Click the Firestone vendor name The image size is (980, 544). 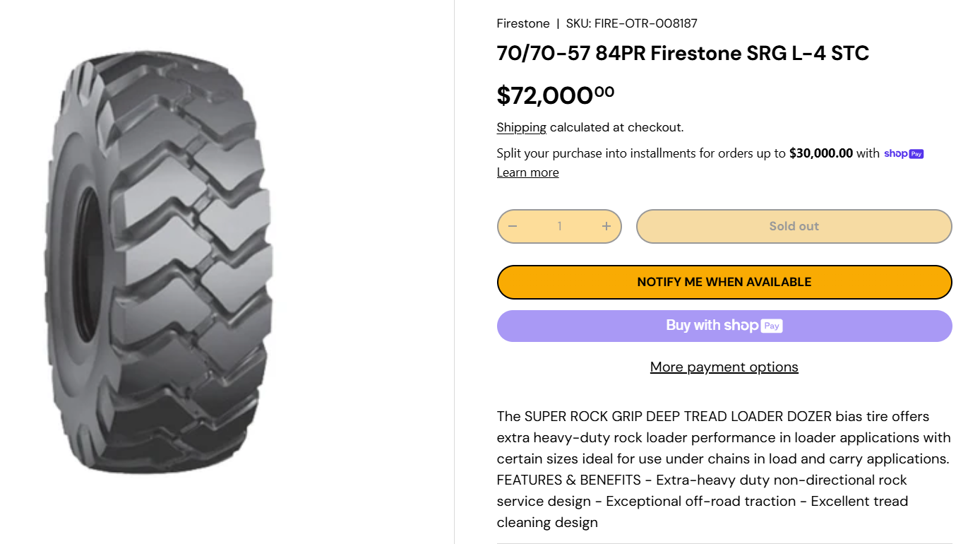coord(523,23)
